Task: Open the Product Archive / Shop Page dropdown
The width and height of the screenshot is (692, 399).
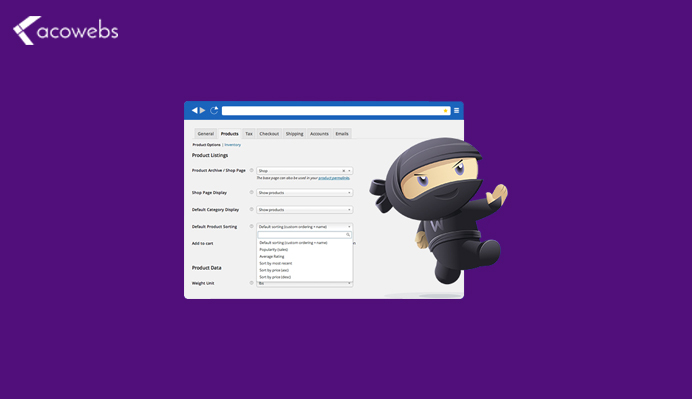Action: click(x=305, y=171)
